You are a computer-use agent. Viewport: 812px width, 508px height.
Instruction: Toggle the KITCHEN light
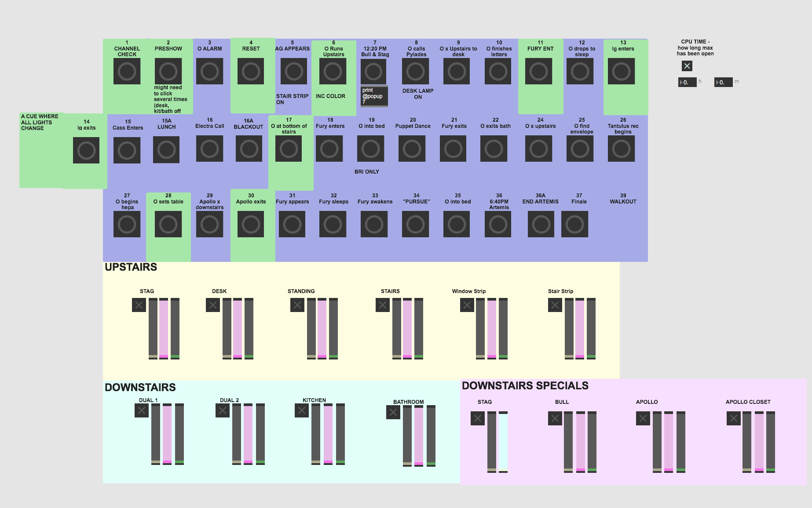302,410
